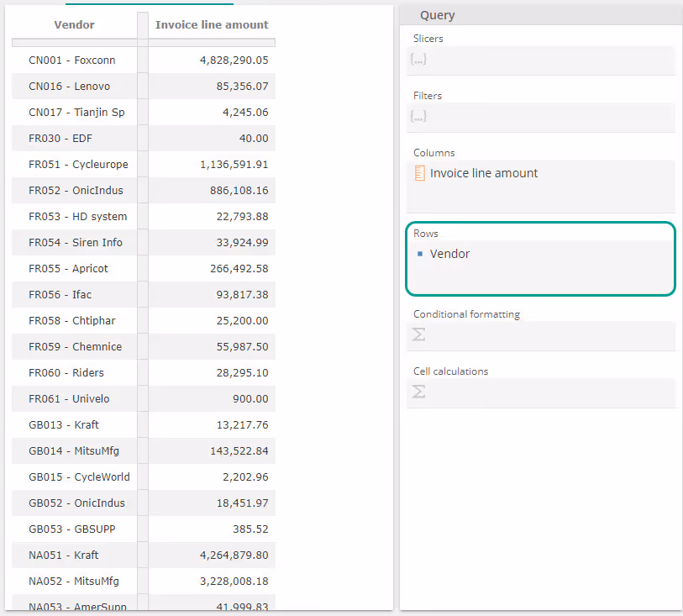
Task: Click the Conditional formatting sigma icon
Action: click(418, 334)
